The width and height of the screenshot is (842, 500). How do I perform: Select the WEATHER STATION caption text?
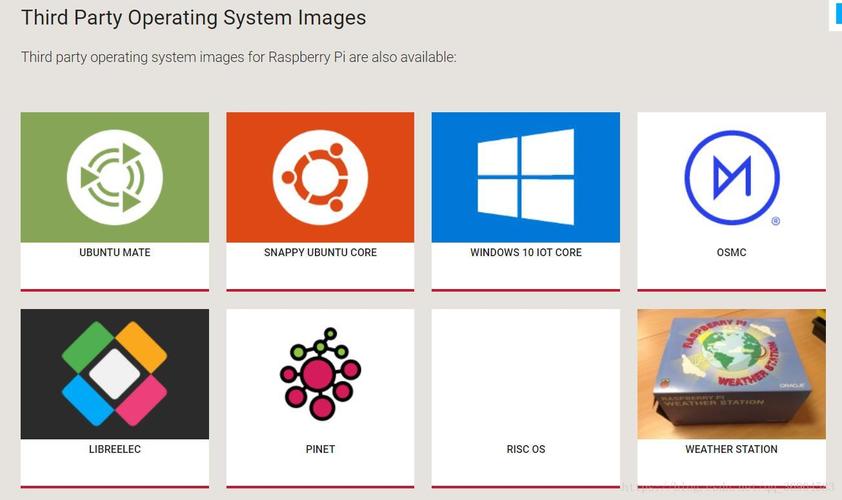coord(731,450)
